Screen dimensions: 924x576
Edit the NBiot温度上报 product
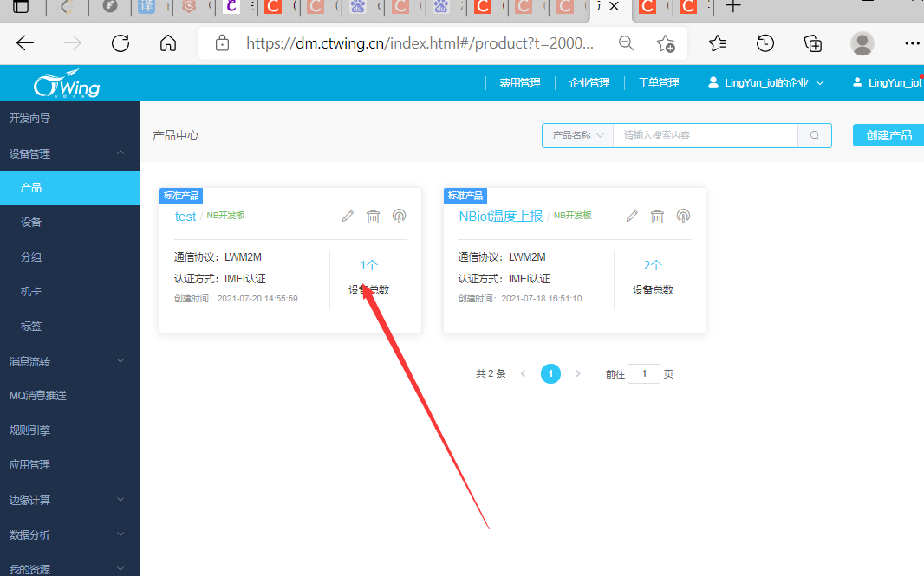(632, 217)
